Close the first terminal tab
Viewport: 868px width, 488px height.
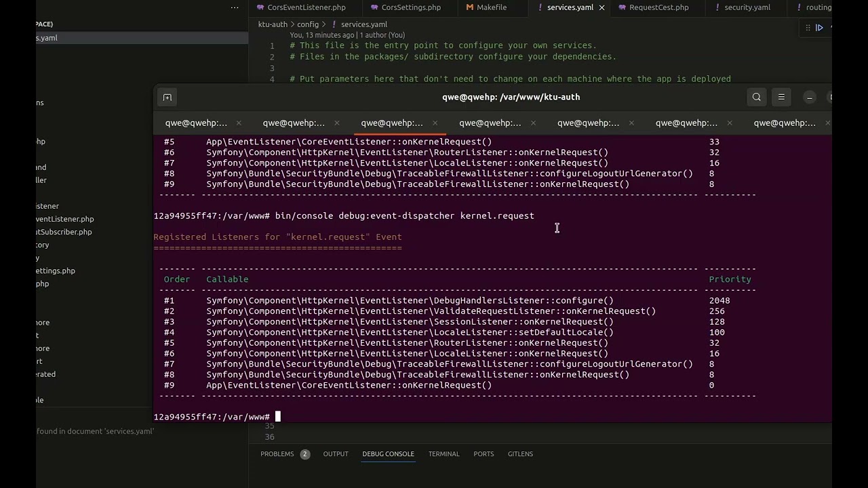tap(239, 123)
